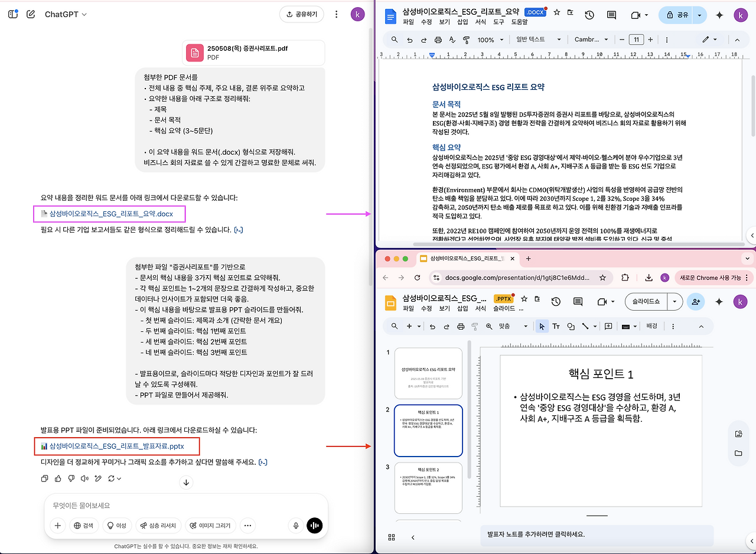
Task: Edit the response in canvas
Action: (x=98, y=478)
